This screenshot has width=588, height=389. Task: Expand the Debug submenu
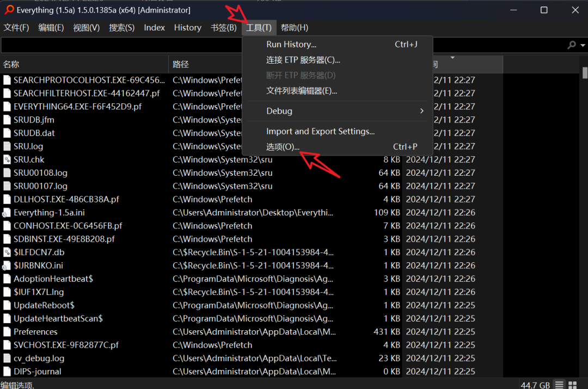(x=338, y=111)
